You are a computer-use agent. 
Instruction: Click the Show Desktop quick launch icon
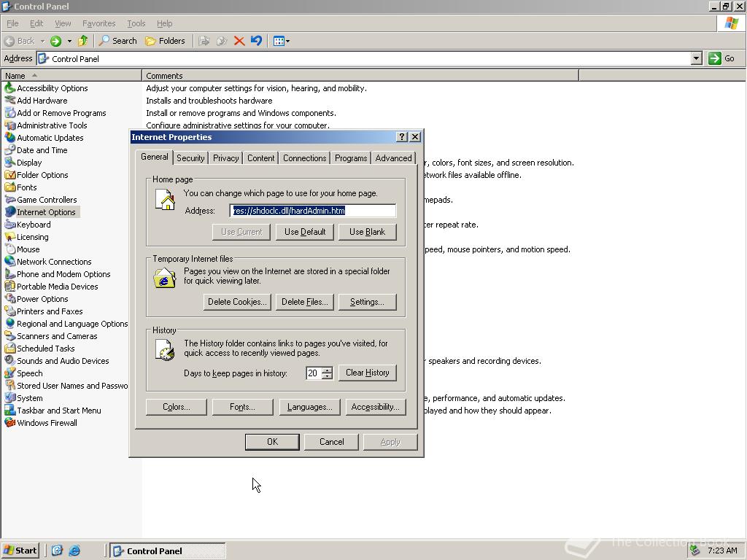[x=57, y=551]
